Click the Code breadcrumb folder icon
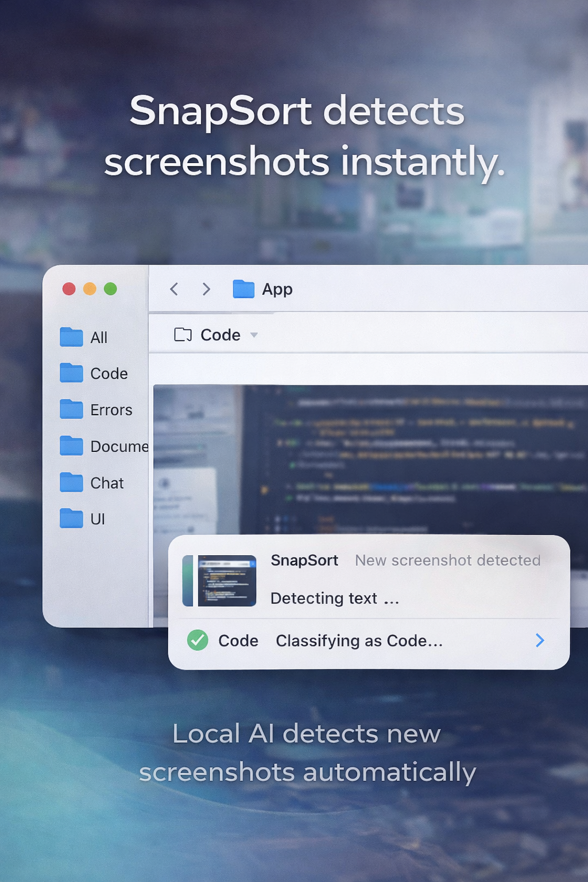The image size is (588, 882). coord(183,335)
